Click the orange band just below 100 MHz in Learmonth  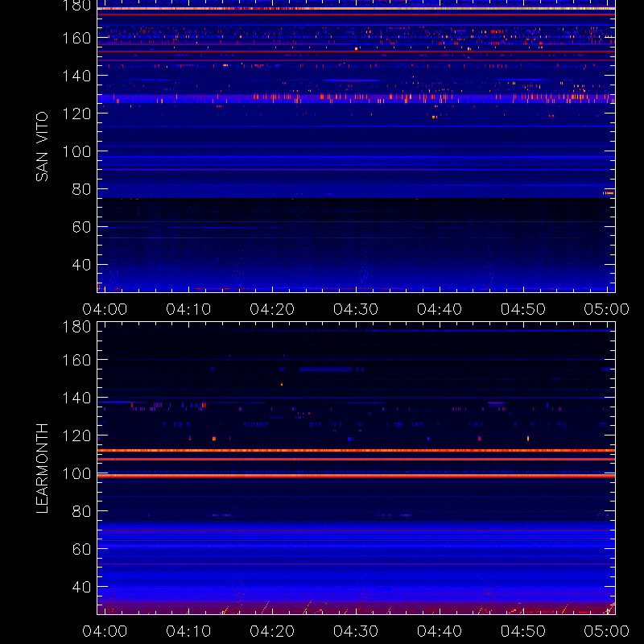(x=356, y=476)
